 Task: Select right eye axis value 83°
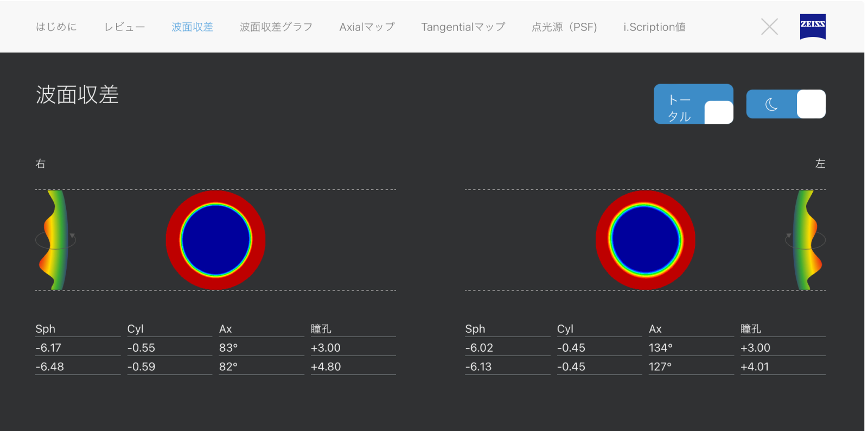pos(228,347)
